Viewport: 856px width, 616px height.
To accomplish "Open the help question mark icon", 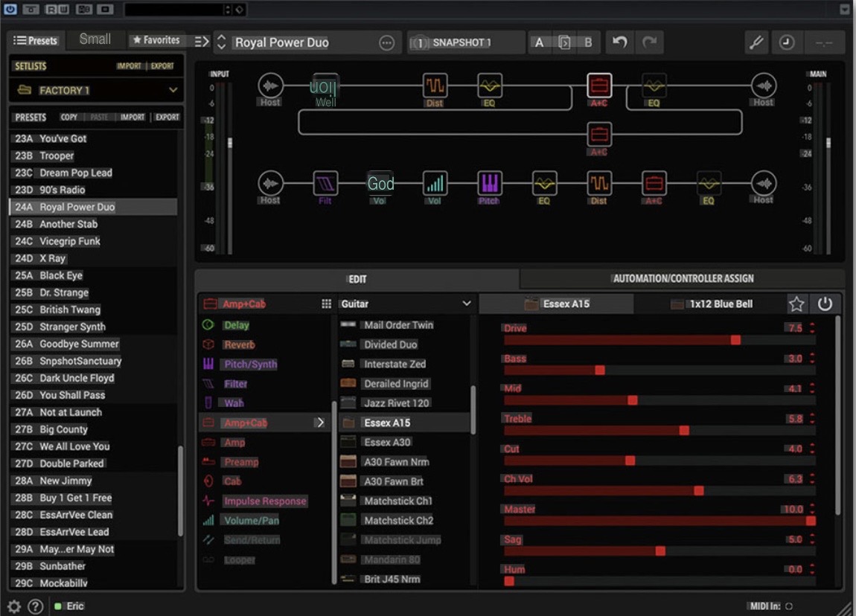I will click(36, 606).
